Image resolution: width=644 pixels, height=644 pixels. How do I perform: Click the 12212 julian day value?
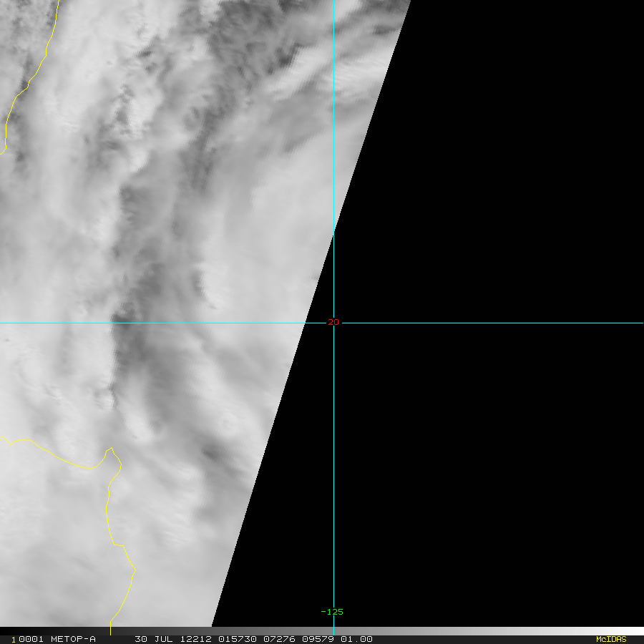[x=195, y=639]
